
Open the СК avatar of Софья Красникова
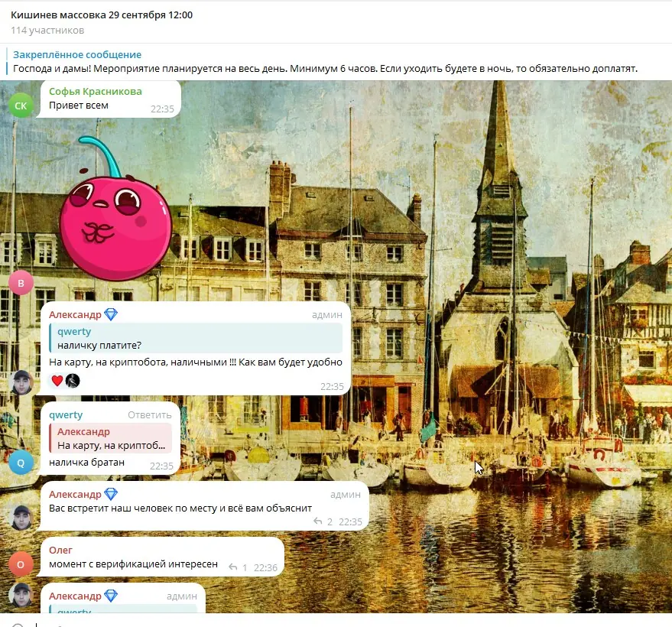click(x=21, y=106)
